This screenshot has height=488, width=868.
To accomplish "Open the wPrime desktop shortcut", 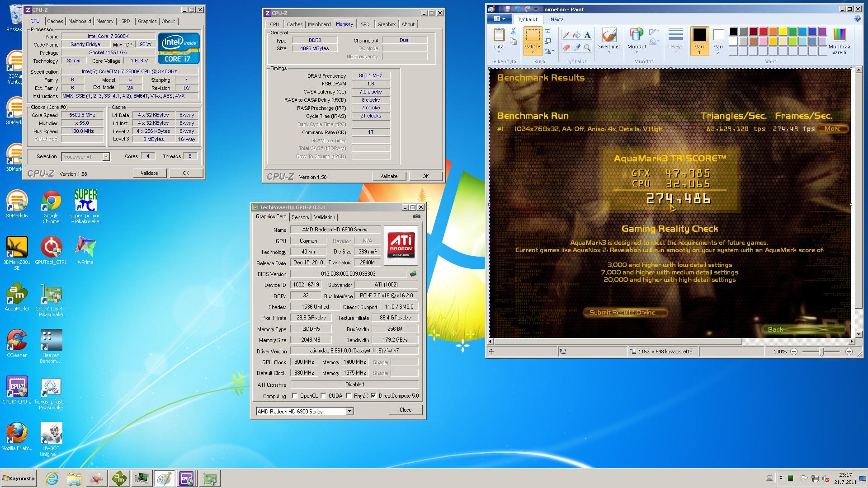I will [x=85, y=250].
